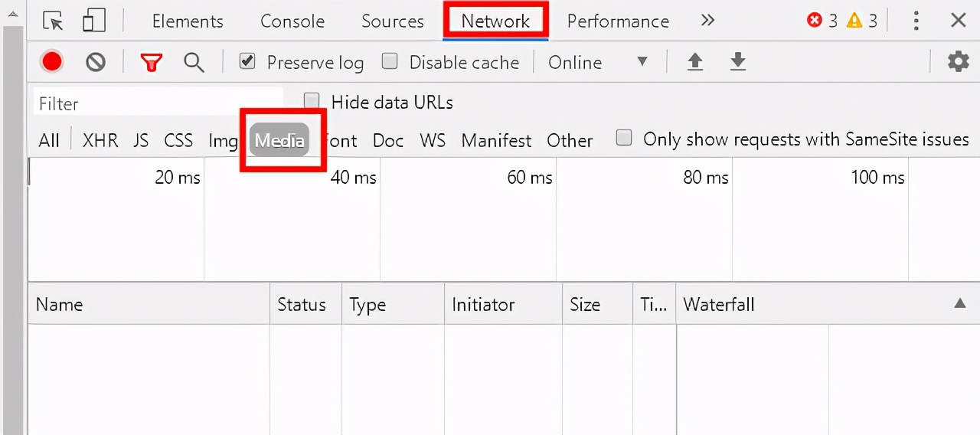Switch to the Console tab
The height and width of the screenshot is (435, 980).
coord(292,21)
